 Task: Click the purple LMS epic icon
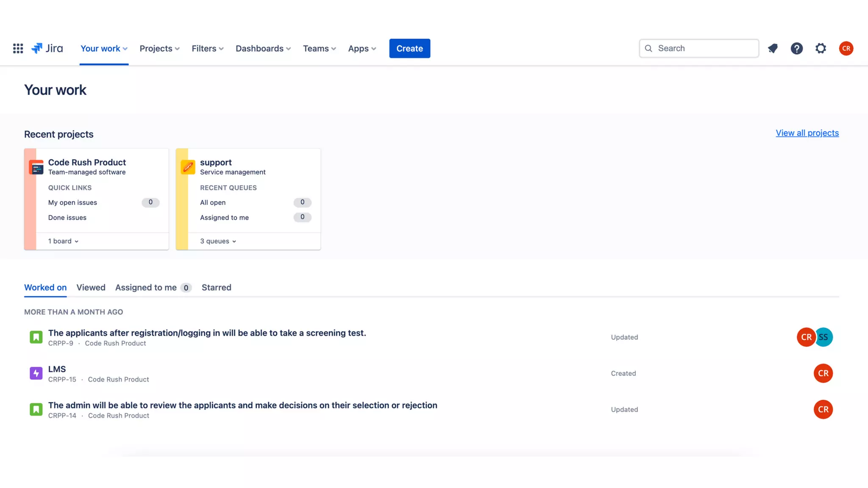[x=36, y=373]
